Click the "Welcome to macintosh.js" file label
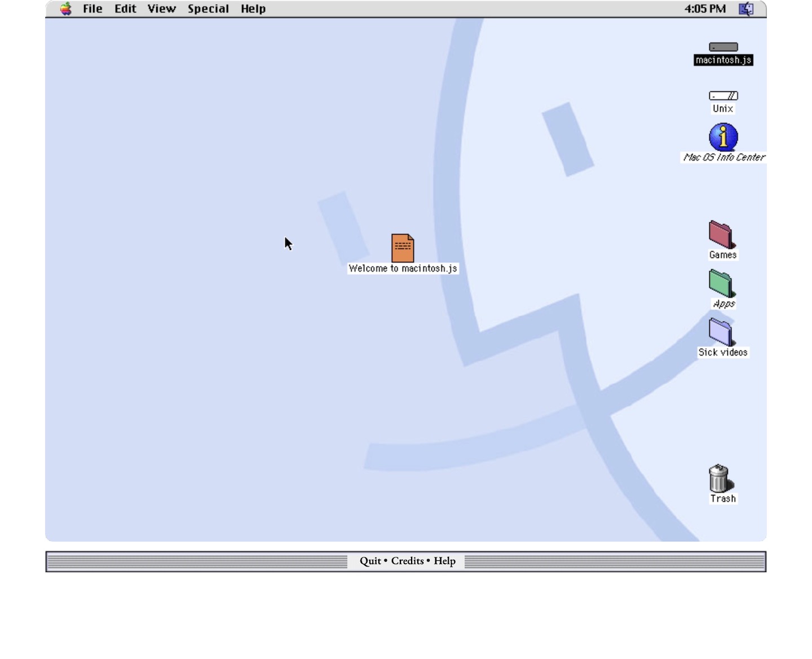The image size is (812, 659). [403, 269]
